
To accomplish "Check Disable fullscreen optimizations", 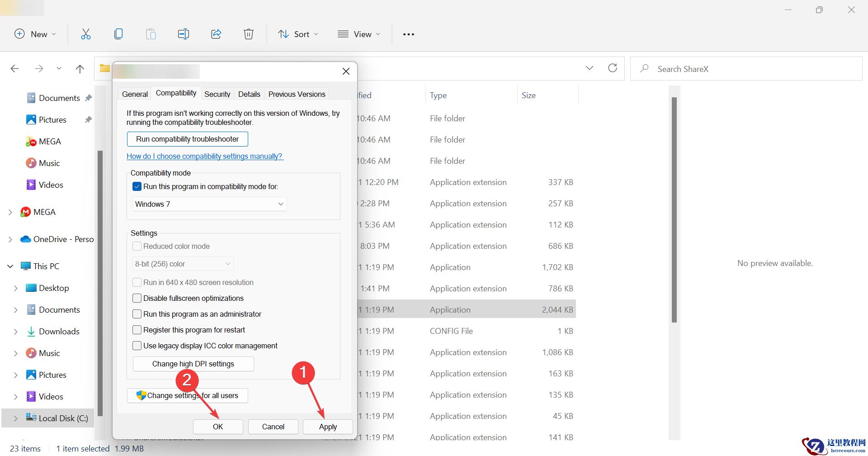I will click(x=137, y=298).
